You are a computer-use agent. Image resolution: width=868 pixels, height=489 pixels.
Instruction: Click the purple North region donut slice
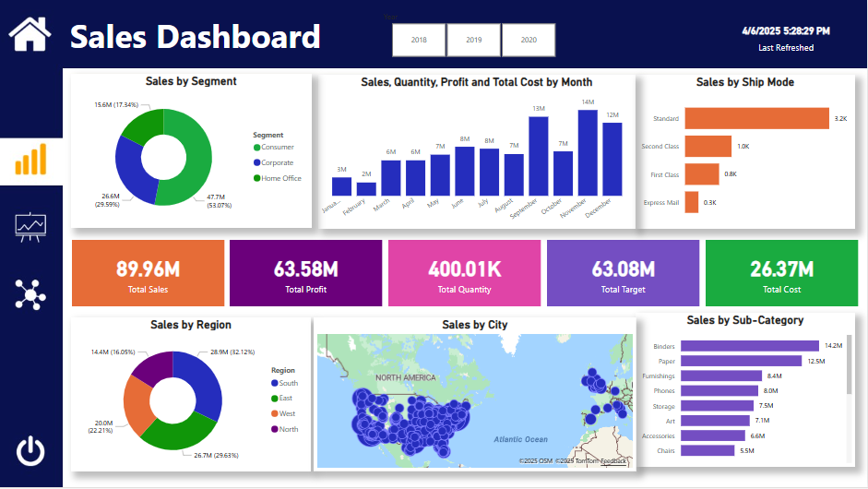[x=155, y=366]
